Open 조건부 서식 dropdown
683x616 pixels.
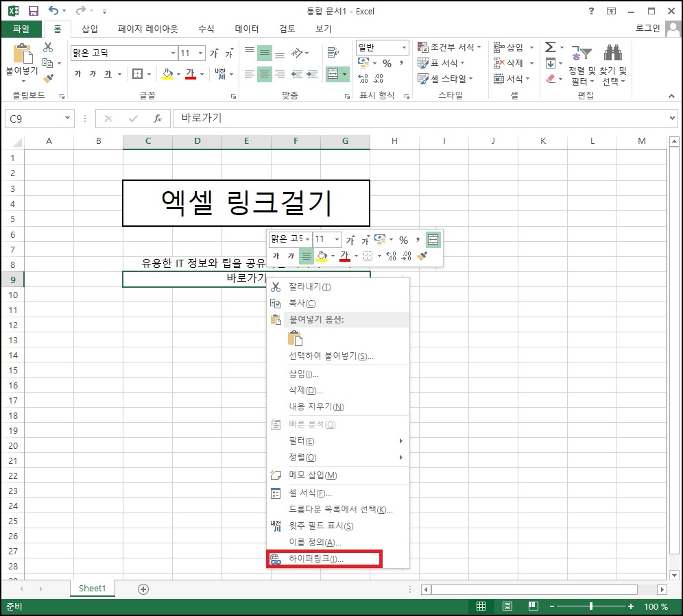[x=450, y=47]
